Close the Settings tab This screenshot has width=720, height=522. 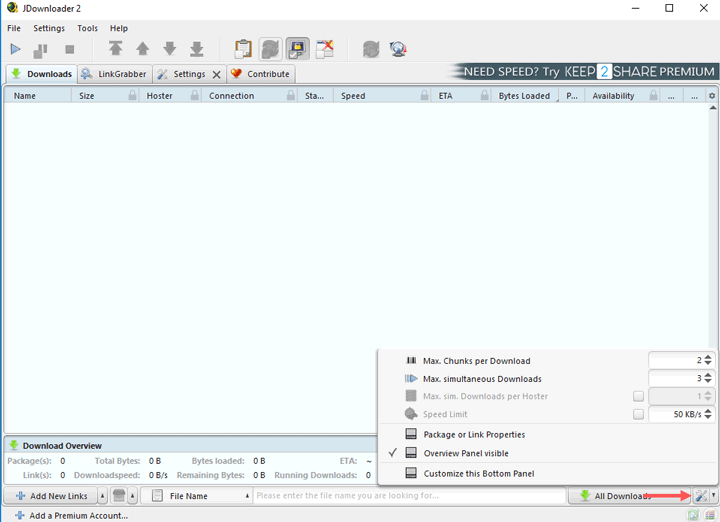217,74
